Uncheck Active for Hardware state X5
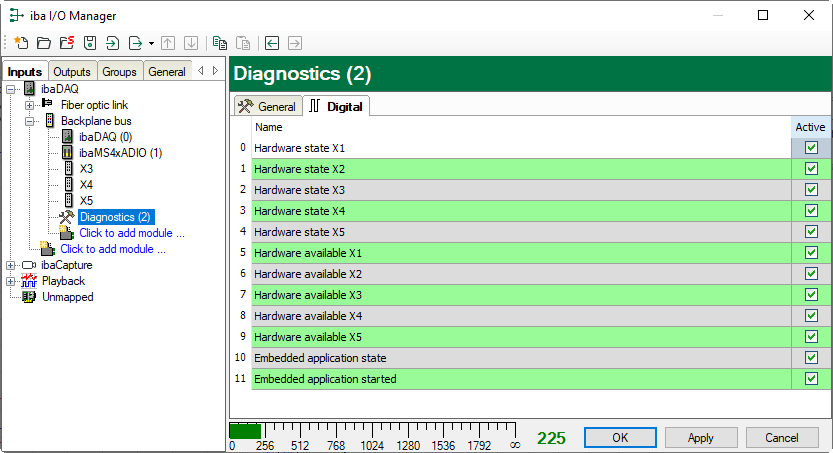Screen dimensions: 833x453 click(811, 232)
